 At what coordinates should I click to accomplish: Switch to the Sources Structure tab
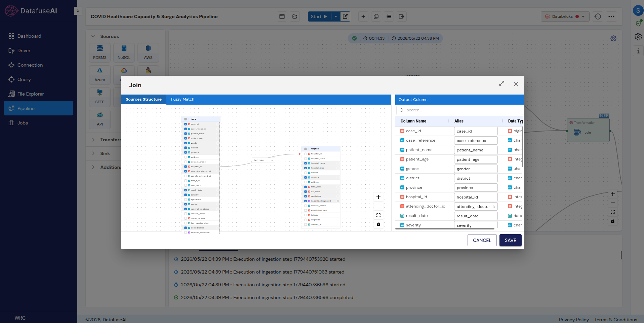click(x=144, y=99)
